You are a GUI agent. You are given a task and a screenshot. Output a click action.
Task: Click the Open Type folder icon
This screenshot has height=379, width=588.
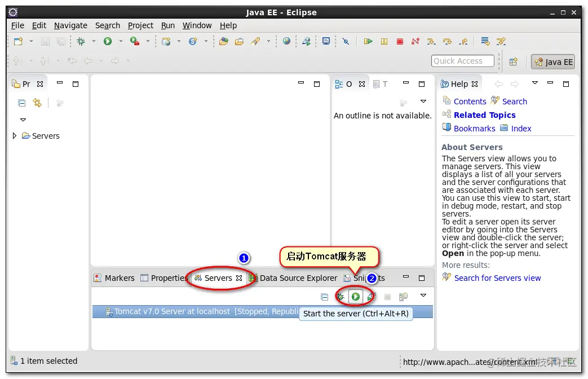[x=223, y=41]
